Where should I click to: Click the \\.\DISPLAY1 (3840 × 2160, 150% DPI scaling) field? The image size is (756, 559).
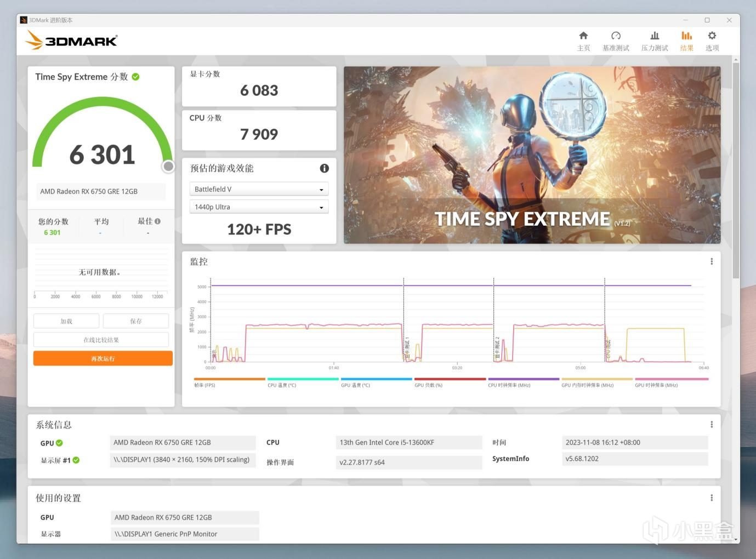(183, 460)
